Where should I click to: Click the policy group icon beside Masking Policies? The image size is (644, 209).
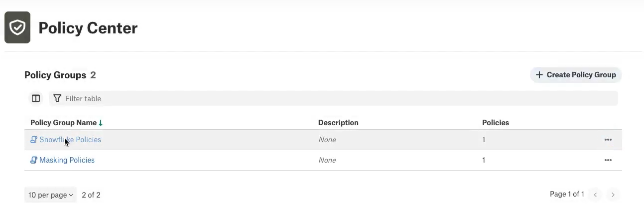34,160
